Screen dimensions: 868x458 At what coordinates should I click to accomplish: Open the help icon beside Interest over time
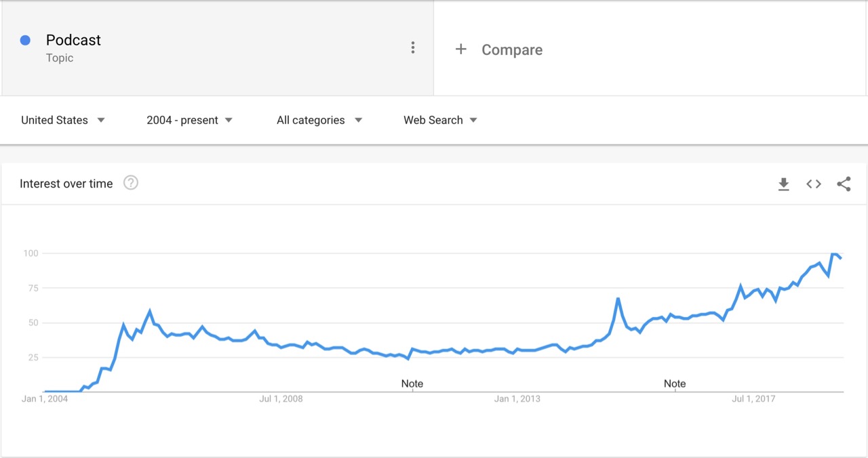coord(131,183)
